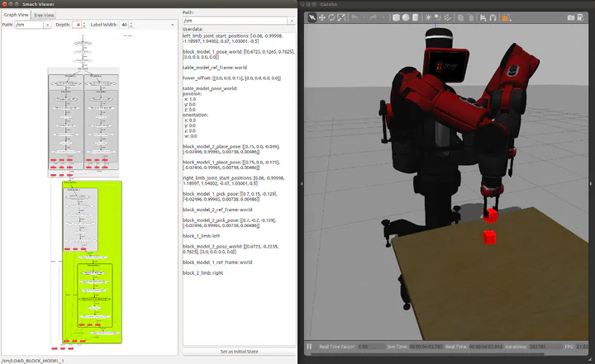The image size is (595, 364).
Task: Select the arrow selection mode tool in Gazebo
Action: (x=313, y=17)
